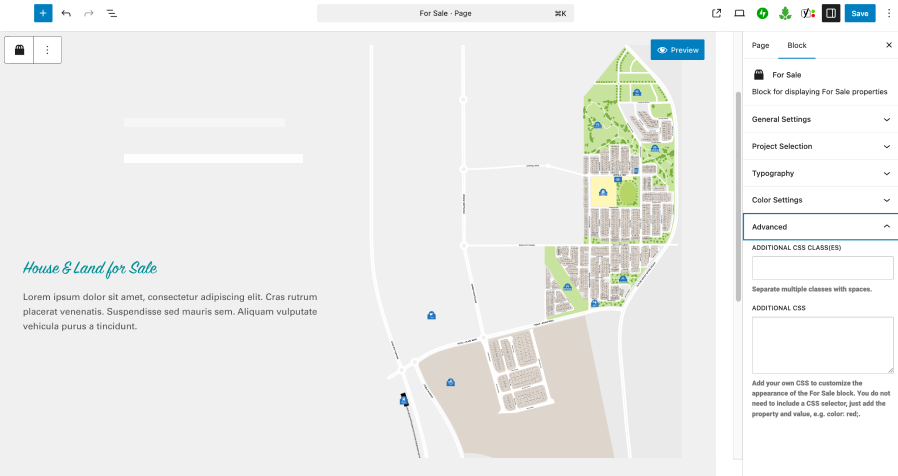Click the For Sale icon in sidebar header
898x476 pixels.
(x=759, y=74)
